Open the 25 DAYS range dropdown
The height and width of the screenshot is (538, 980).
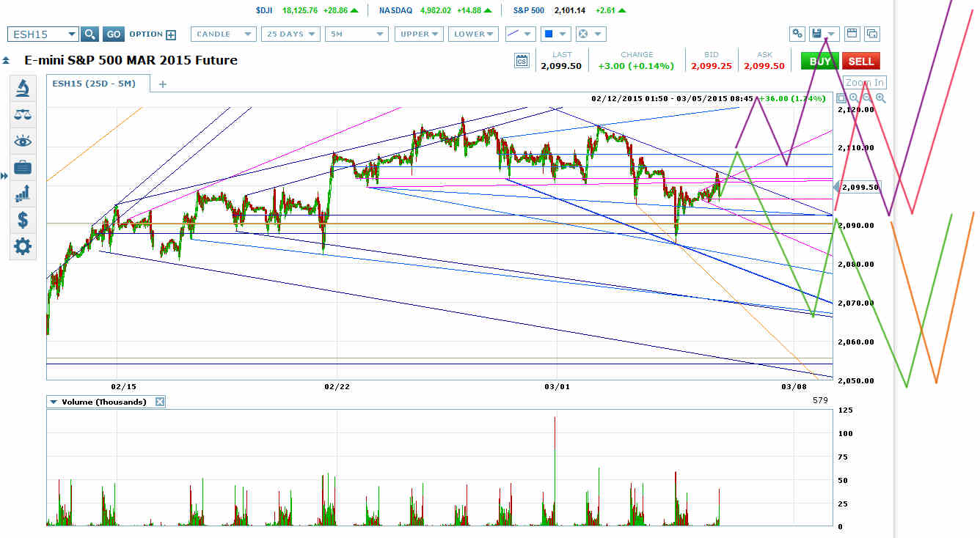(x=290, y=34)
